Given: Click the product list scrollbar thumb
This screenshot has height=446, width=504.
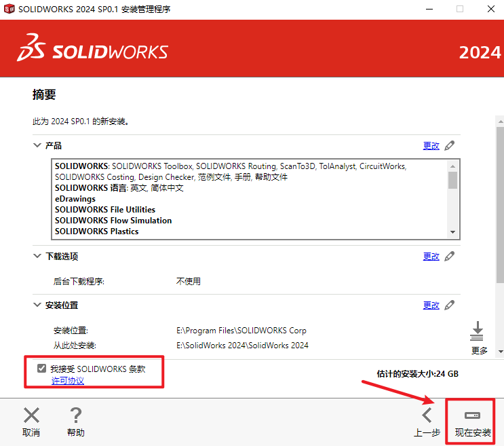Looking at the screenshot, I should (x=452, y=180).
